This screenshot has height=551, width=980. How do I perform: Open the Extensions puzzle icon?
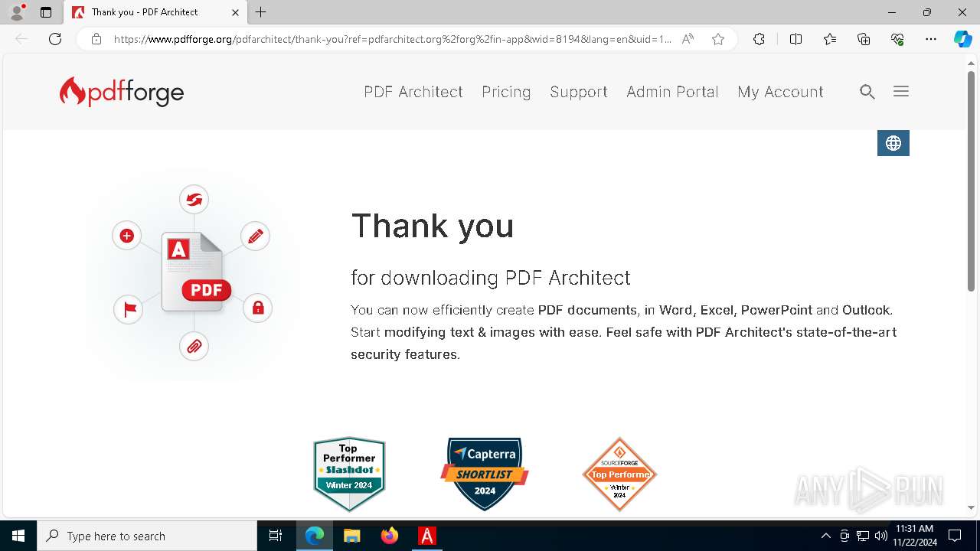point(759,39)
